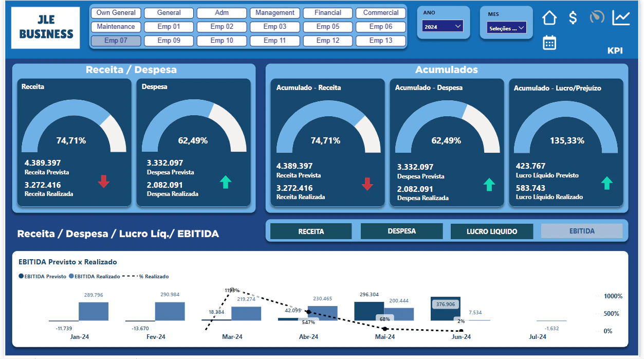Deselect the highlighted Emp 07 filter
The image size is (644, 359).
[x=116, y=41]
